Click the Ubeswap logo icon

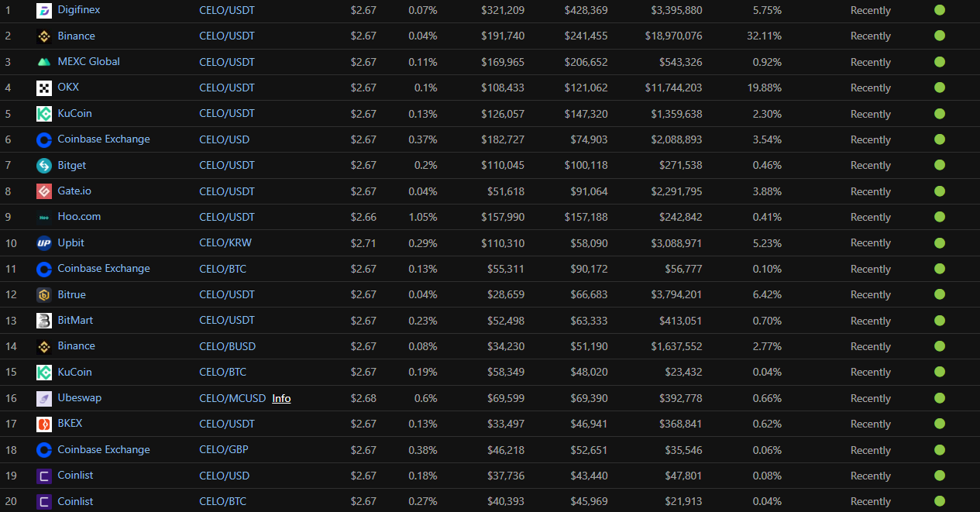click(x=44, y=398)
